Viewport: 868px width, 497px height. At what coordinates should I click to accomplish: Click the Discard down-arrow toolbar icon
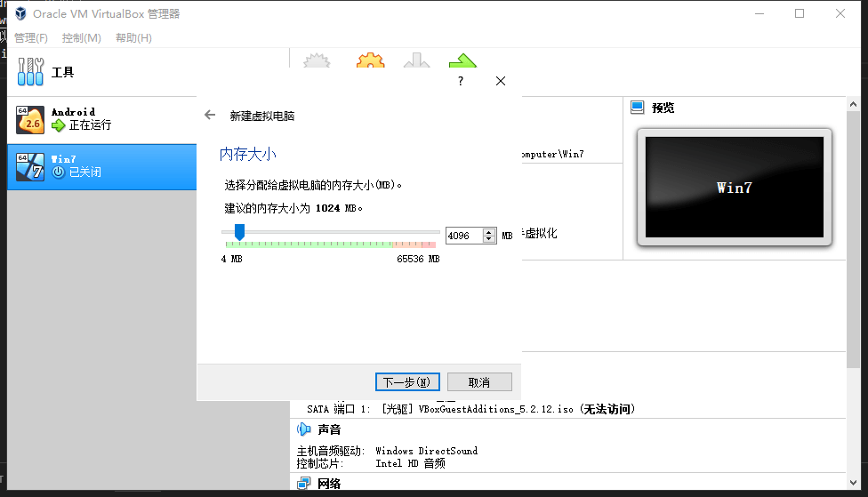pos(416,64)
